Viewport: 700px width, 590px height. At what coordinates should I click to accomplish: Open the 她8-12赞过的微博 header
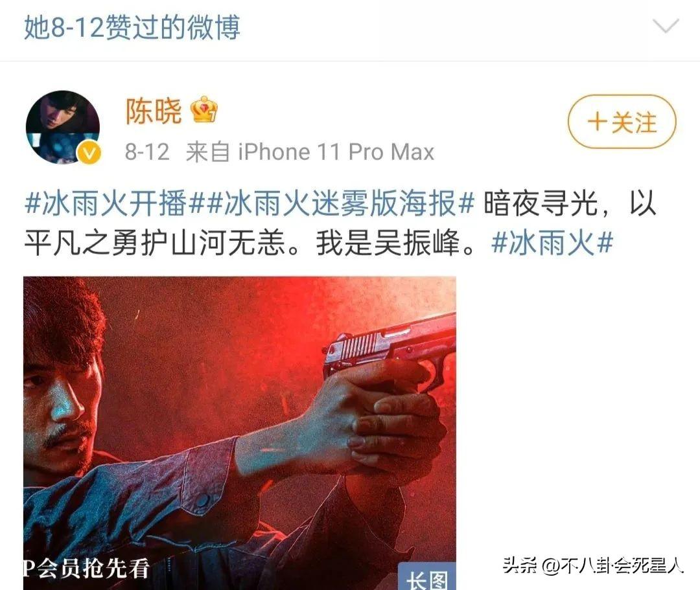point(132,27)
